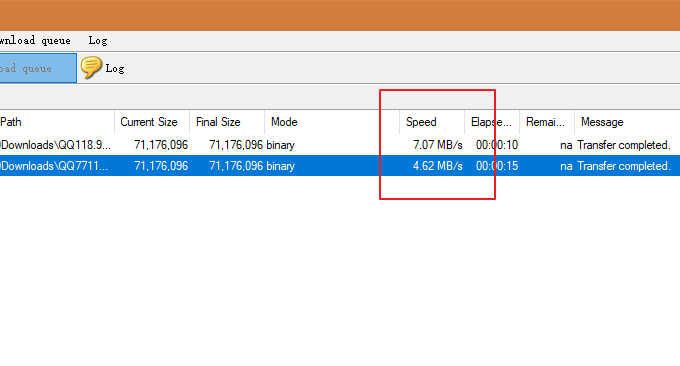Open the Log menu item
Viewport: 680px width, 366px height.
[x=98, y=41]
